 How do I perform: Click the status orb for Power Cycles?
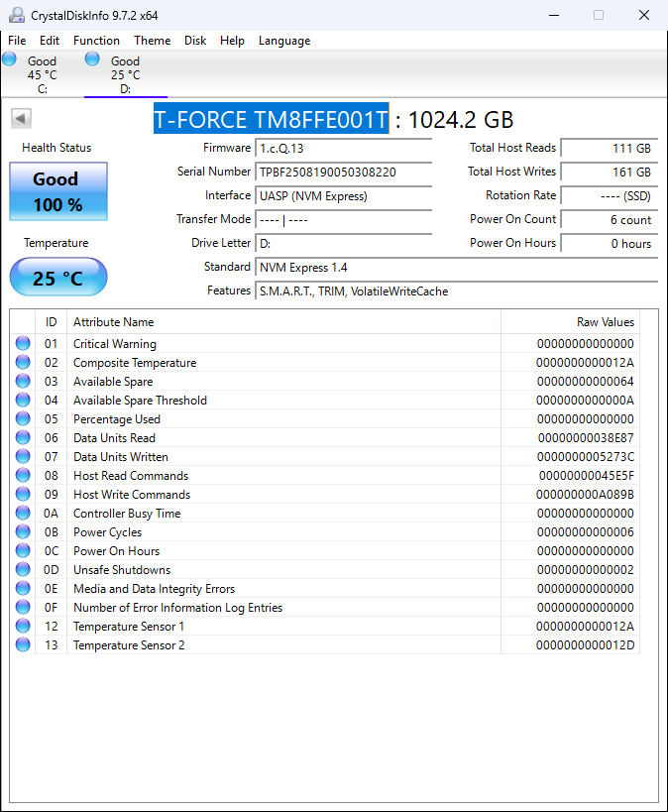[x=23, y=531]
